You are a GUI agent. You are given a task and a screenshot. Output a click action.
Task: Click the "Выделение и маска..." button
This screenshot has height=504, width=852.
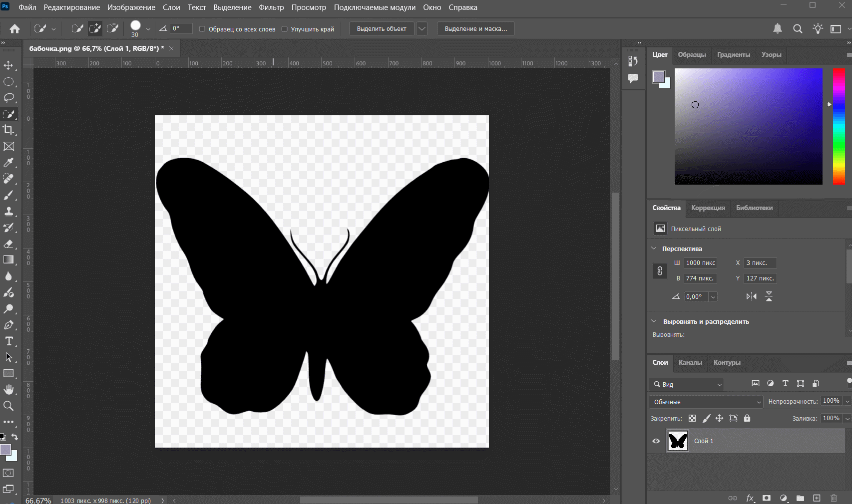click(x=475, y=29)
